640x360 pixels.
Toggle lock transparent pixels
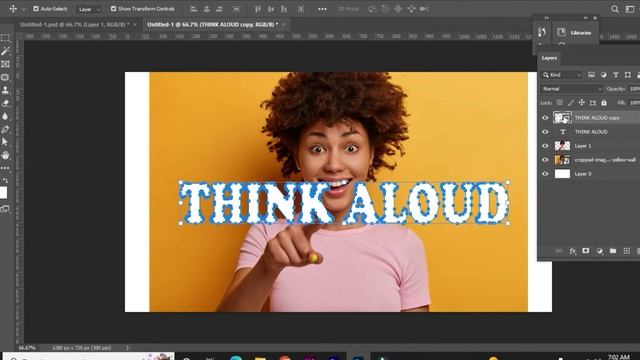tap(560, 102)
